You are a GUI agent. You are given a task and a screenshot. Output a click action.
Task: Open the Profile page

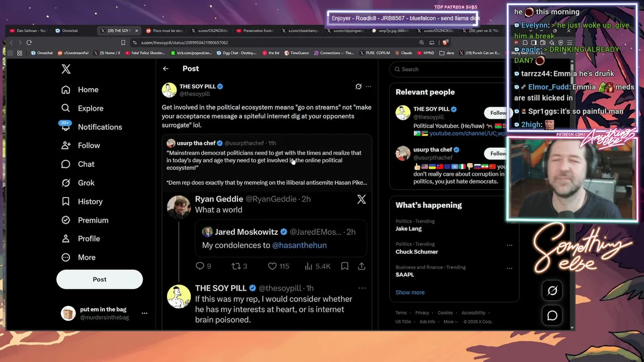(80, 238)
